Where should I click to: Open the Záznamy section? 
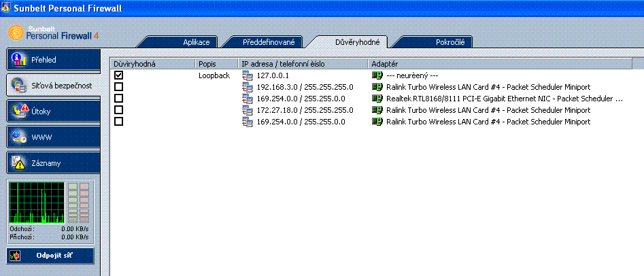54,163
